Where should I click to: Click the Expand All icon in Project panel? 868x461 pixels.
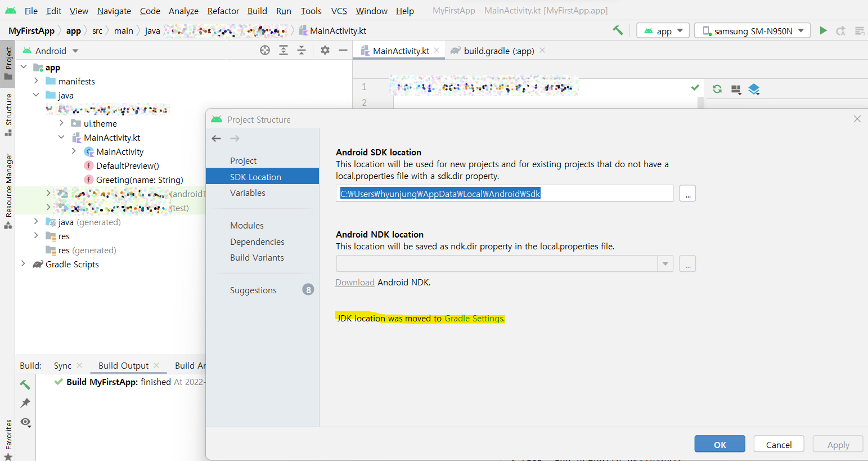tap(282, 50)
